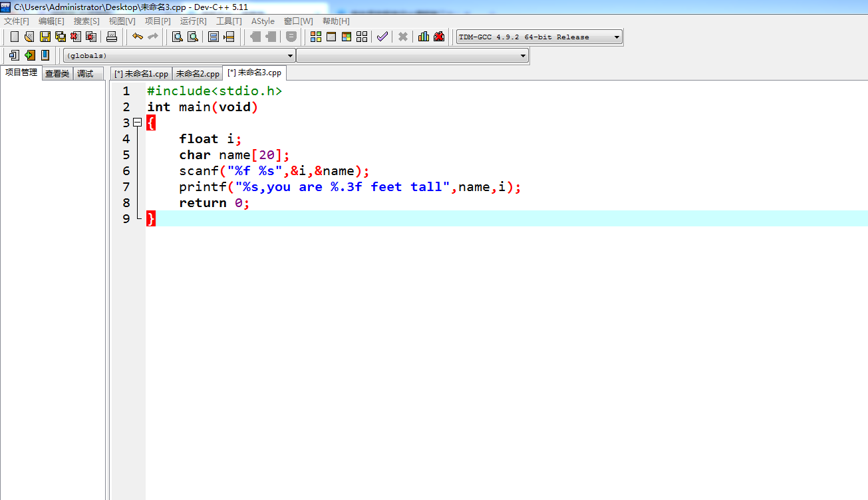Open the empty function list dropdown
Viewport: 868px width, 500px height.
[412, 56]
